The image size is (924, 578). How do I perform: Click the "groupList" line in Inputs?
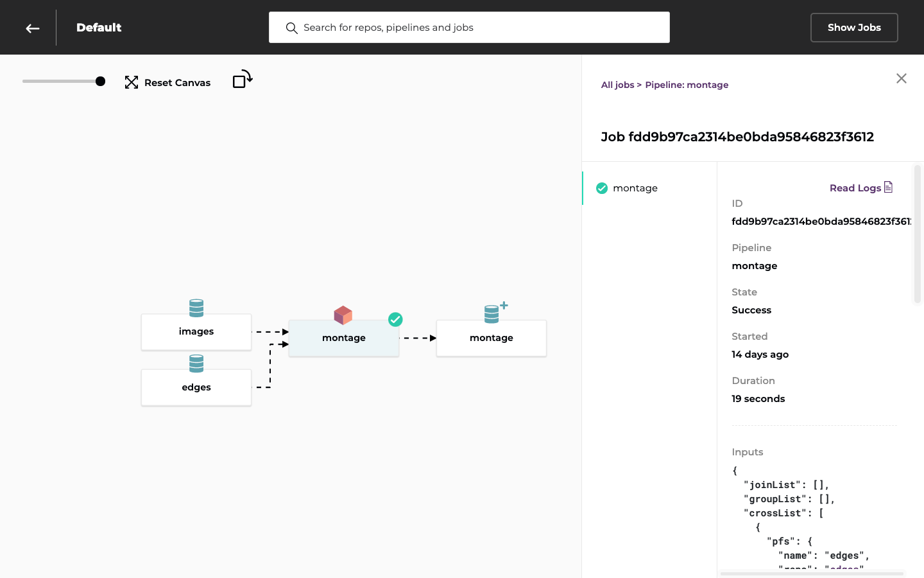tap(789, 499)
